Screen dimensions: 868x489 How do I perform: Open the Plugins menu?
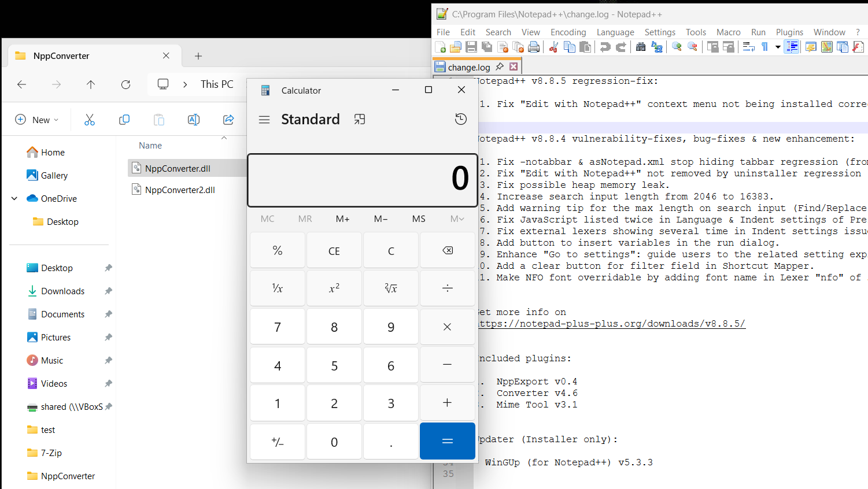(789, 32)
